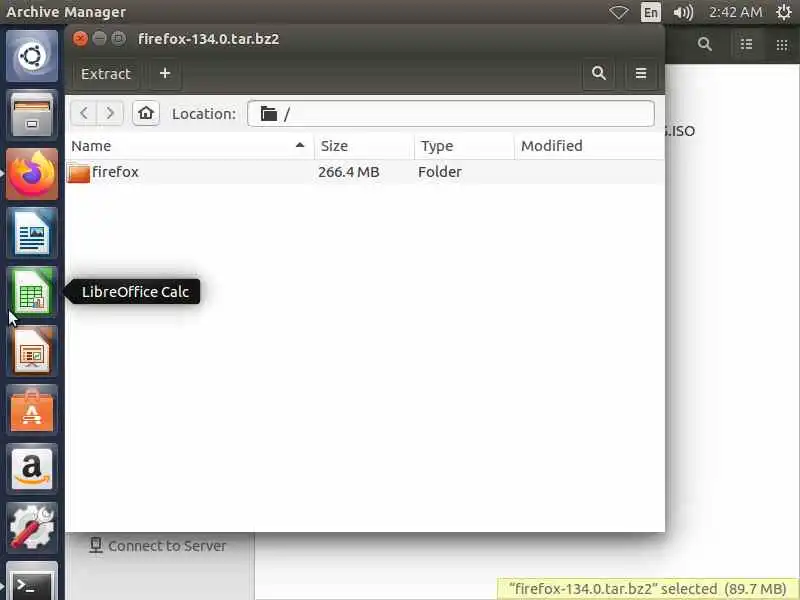Viewport: 800px width, 600px height.
Task: Sort by the Name column header
Action: coord(189,146)
